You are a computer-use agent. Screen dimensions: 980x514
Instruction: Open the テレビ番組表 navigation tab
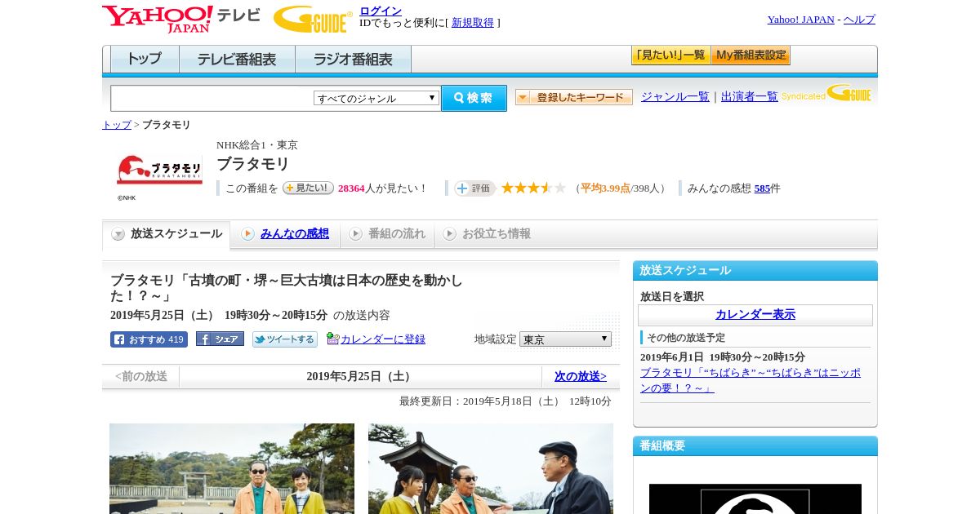(x=237, y=60)
